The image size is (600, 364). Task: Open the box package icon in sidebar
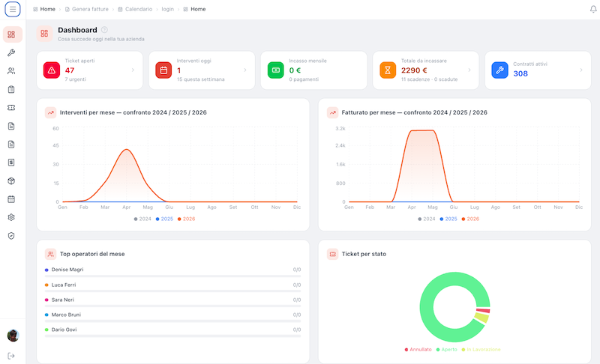click(x=11, y=181)
